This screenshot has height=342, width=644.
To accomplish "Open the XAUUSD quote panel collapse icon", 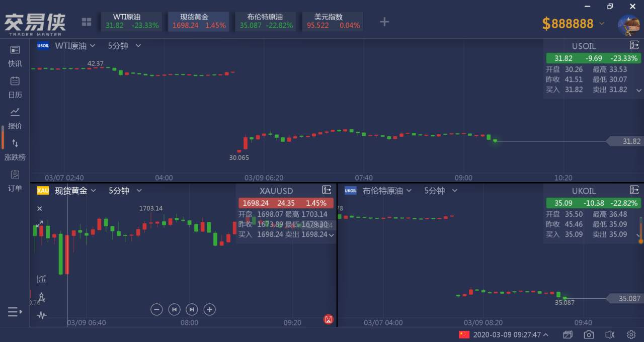I will 327,190.
